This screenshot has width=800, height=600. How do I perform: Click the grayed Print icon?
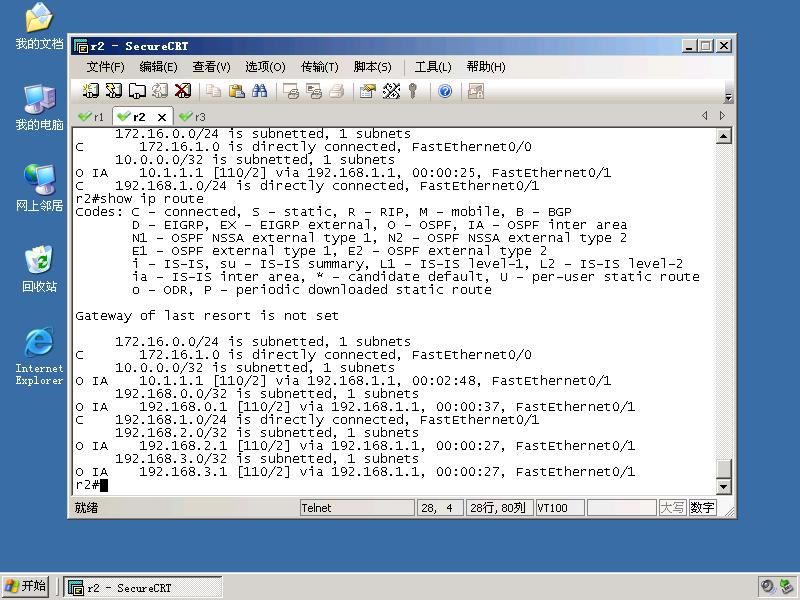pyautogui.click(x=337, y=91)
